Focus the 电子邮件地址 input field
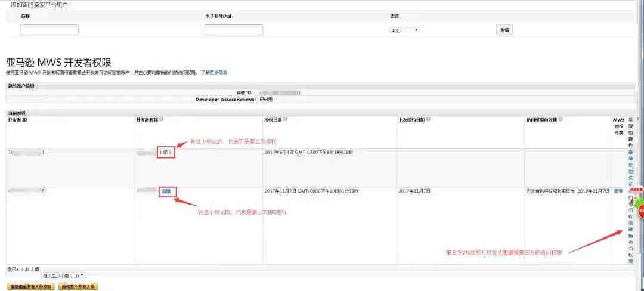The height and width of the screenshot is (291, 644). point(234,30)
